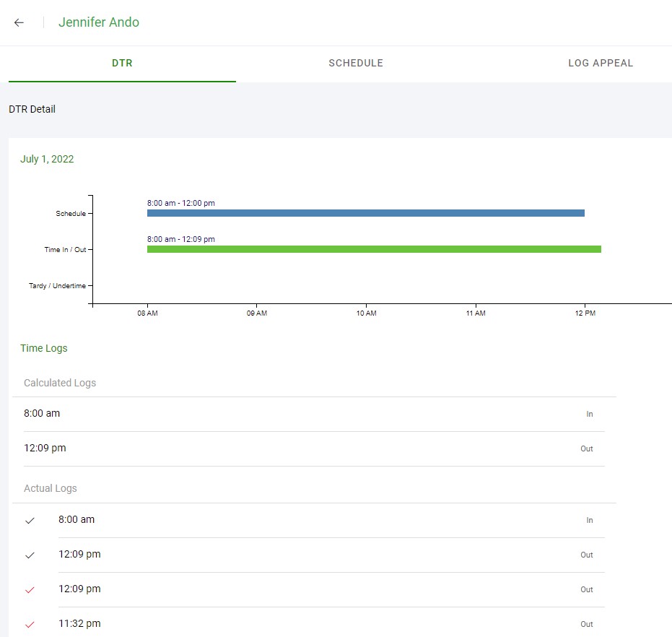Open the Log Appeal tab
Image resolution: width=672 pixels, height=637 pixels.
pyautogui.click(x=600, y=64)
